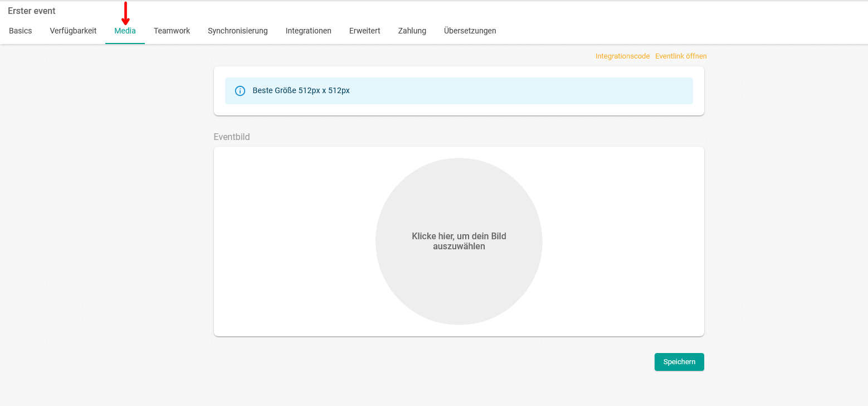The width and height of the screenshot is (868, 406).
Task: Open the Integrationen tab
Action: 309,31
